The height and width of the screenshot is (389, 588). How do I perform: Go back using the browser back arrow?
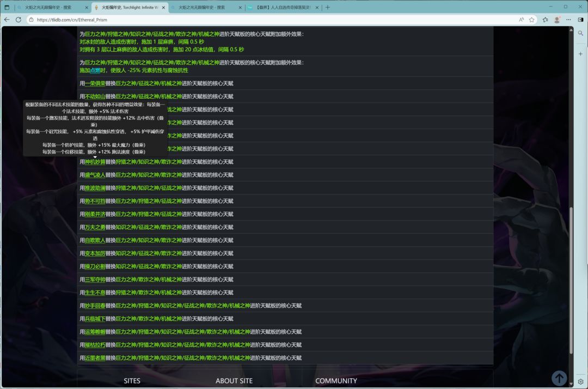(x=7, y=20)
